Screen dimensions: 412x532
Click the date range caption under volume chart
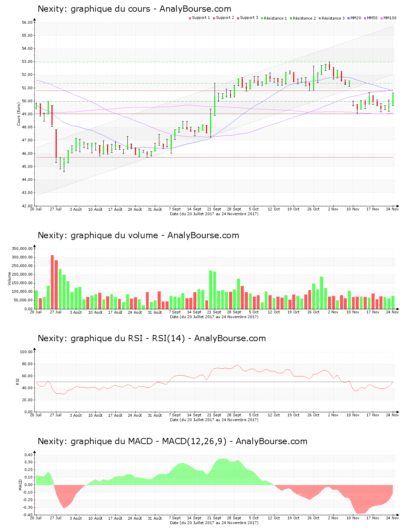[x=214, y=317]
